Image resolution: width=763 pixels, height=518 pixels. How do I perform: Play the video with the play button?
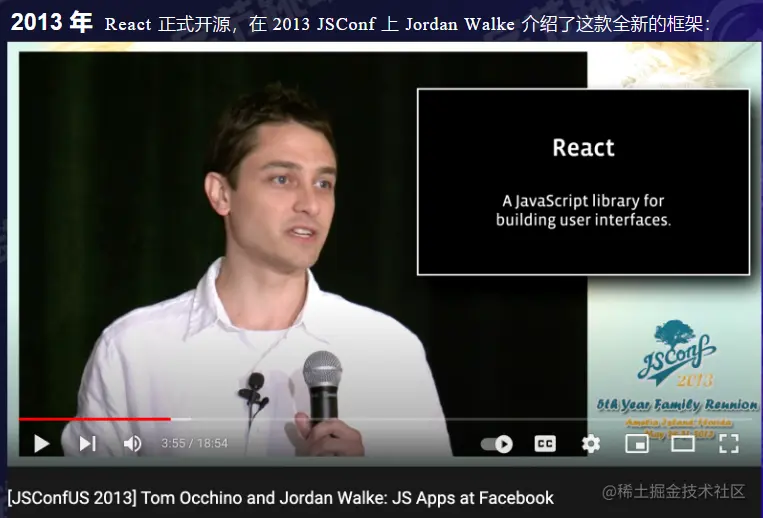click(x=42, y=444)
